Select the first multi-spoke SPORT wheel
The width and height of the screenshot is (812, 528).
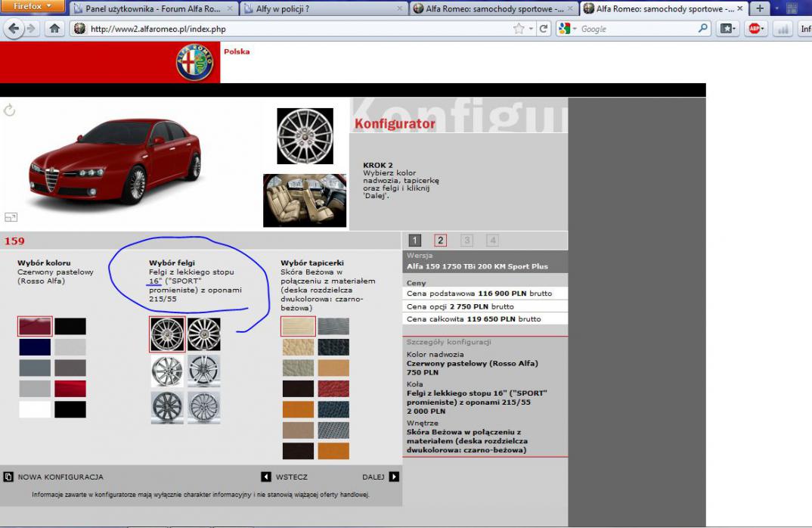(x=167, y=334)
